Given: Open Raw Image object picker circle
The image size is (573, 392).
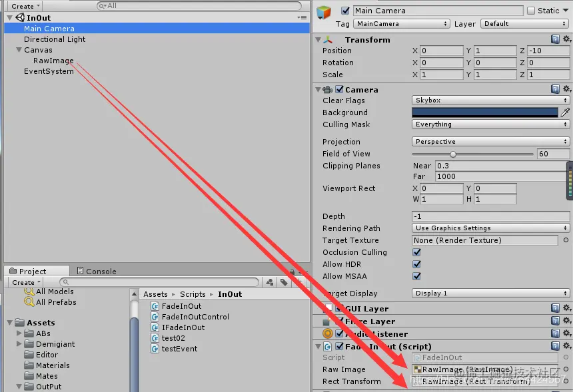Looking at the screenshot, I should click(x=566, y=369).
